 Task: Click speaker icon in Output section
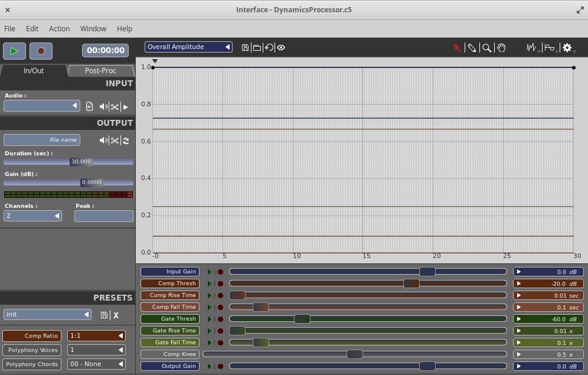(104, 141)
